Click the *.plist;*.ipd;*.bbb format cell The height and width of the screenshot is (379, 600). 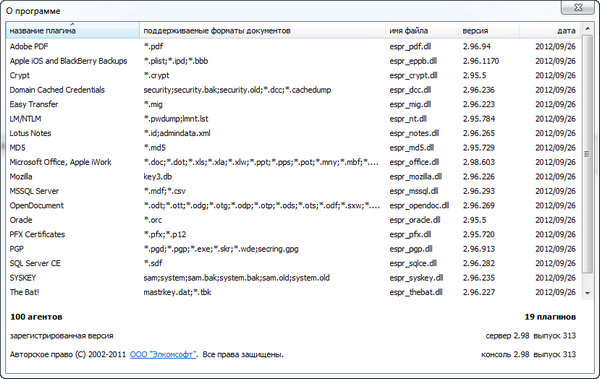pos(176,61)
